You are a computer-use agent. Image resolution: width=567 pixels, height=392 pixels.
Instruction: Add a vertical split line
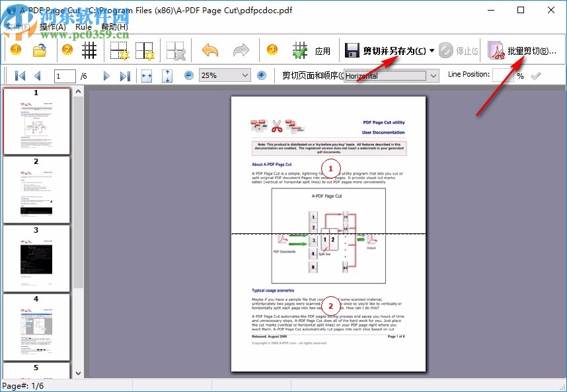tap(147, 50)
